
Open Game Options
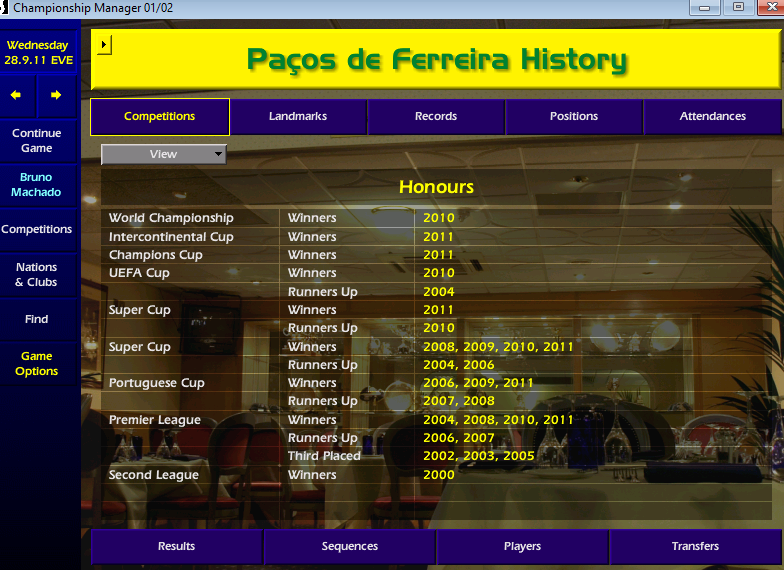(36, 364)
